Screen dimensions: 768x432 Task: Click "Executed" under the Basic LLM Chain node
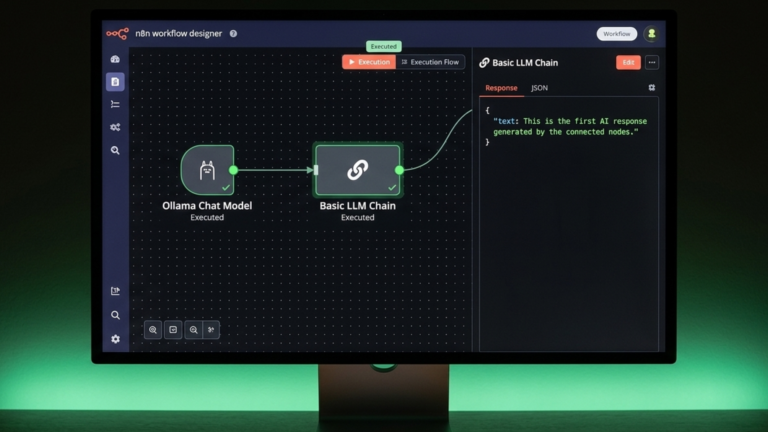coord(358,217)
